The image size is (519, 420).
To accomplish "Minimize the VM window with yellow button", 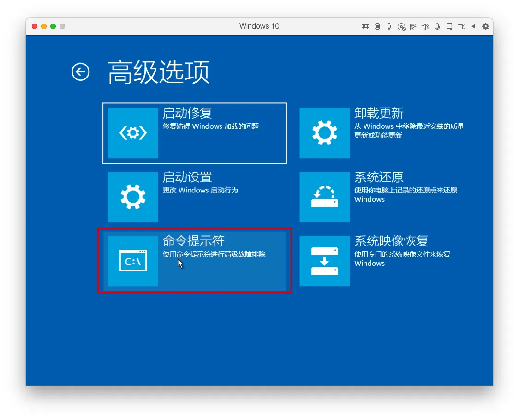I will pos(44,26).
